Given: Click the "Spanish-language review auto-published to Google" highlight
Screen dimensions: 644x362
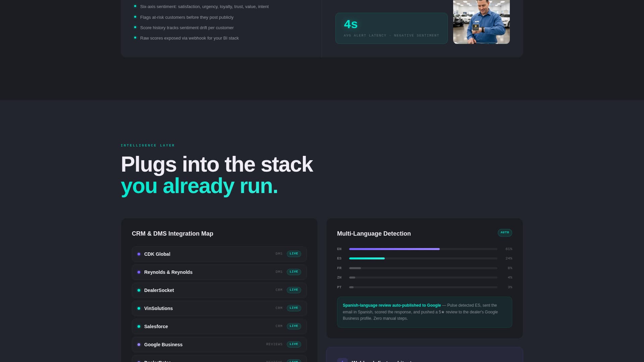Looking at the screenshot, I should pyautogui.click(x=392, y=305).
